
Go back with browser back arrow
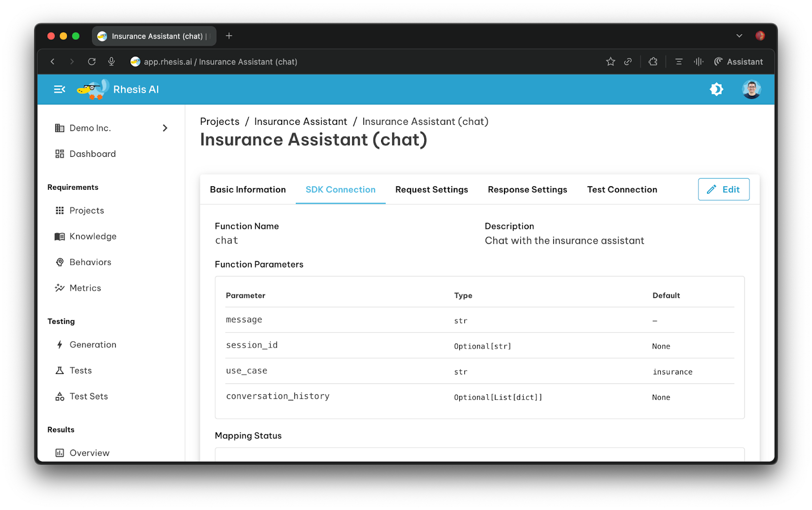click(x=52, y=61)
